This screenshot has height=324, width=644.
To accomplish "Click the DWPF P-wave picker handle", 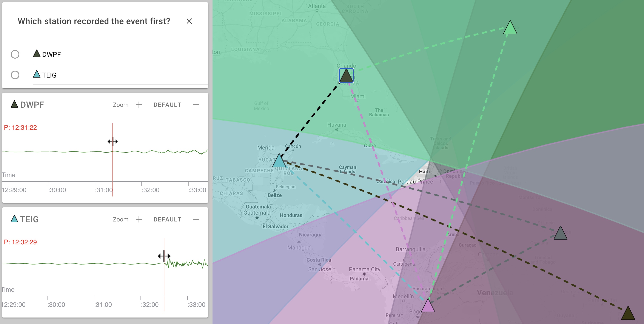I will coord(113,142).
